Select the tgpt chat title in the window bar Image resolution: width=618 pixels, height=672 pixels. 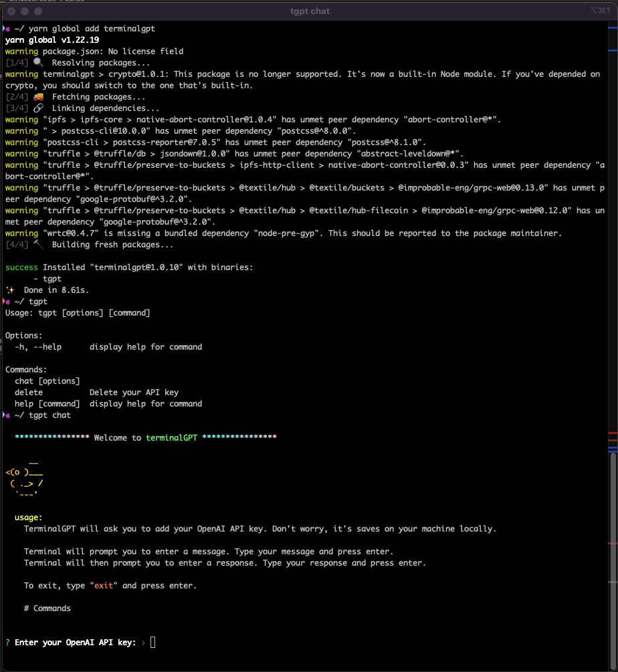point(310,11)
